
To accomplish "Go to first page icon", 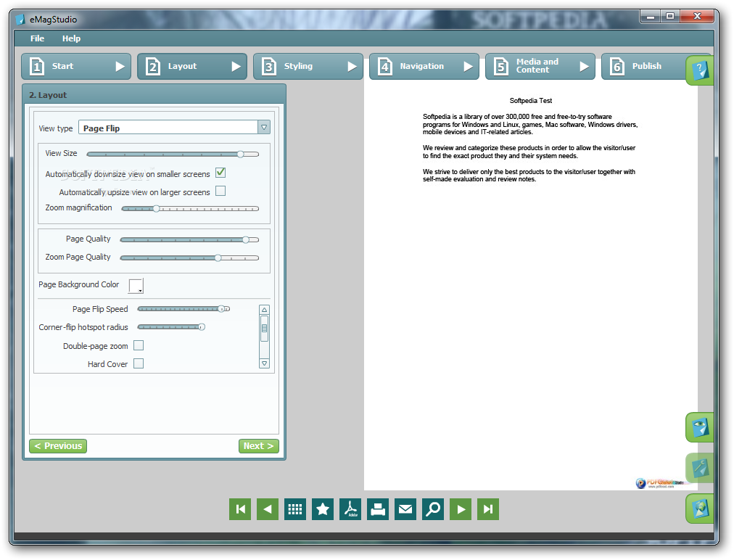I will 240,509.
